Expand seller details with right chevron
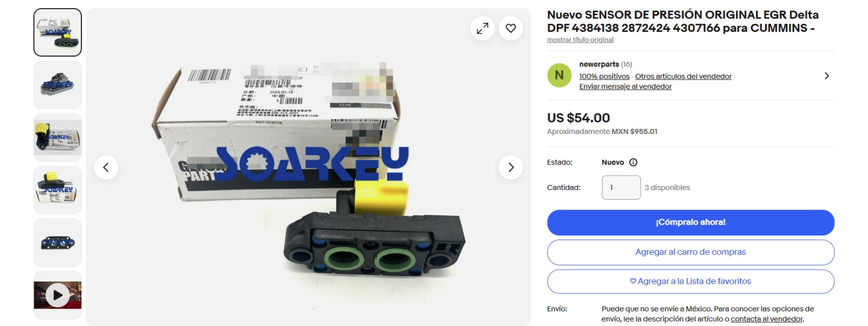 tap(827, 76)
